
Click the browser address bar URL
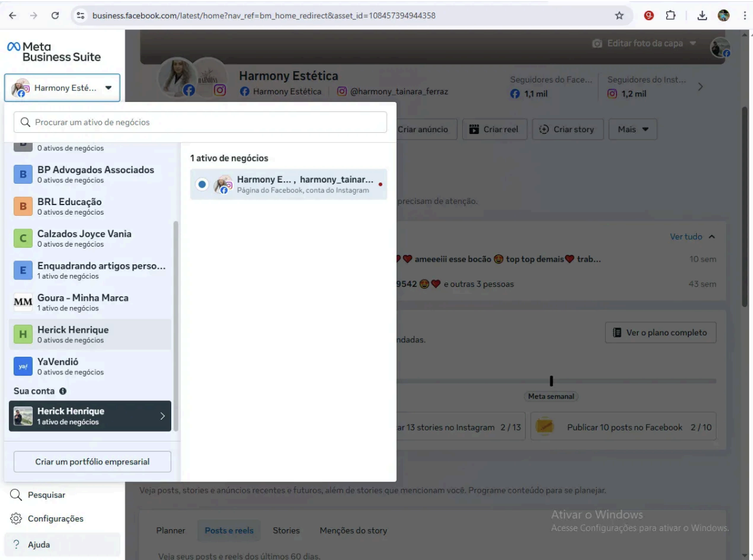264,15
